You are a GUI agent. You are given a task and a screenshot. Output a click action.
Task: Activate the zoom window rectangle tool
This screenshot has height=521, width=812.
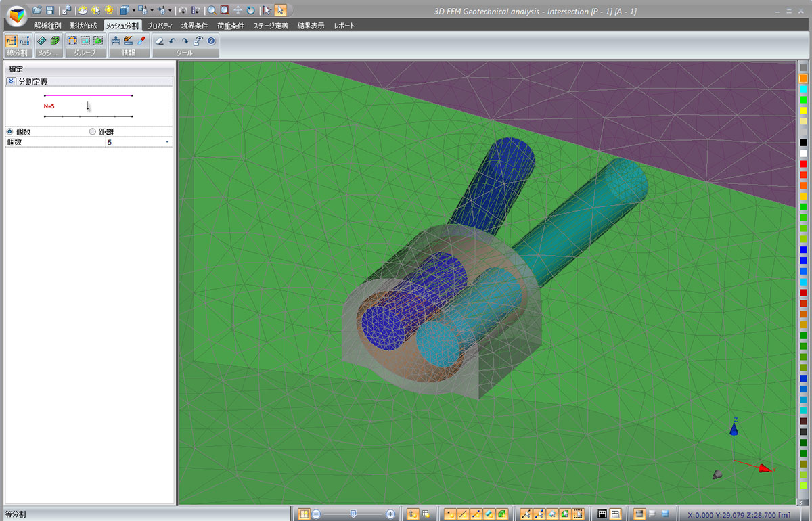(x=225, y=10)
